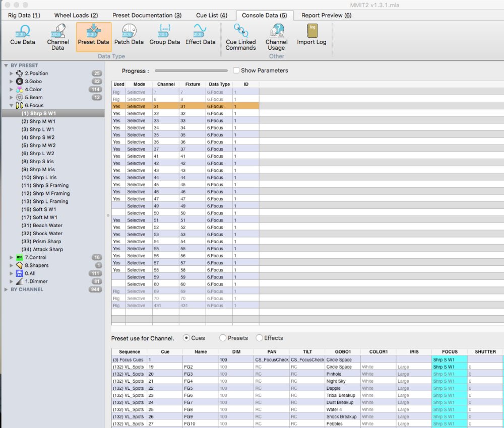Screen dimensions: 504x428
Task: Sort table by the Fixture column header
Action: click(193, 84)
